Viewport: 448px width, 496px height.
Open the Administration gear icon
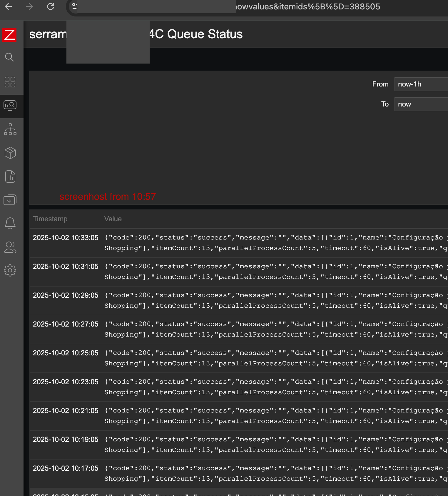(x=10, y=270)
